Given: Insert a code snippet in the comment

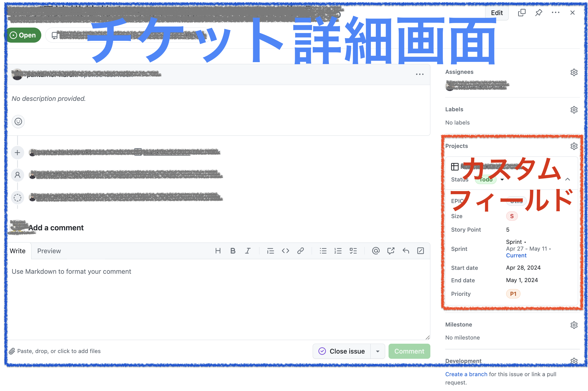Looking at the screenshot, I should pyautogui.click(x=285, y=251).
